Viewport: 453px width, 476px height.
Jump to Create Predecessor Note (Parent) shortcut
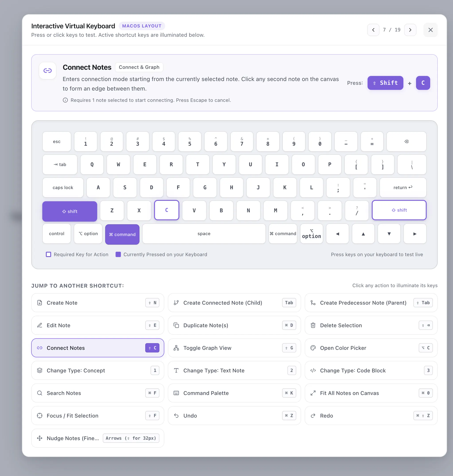pos(371,303)
